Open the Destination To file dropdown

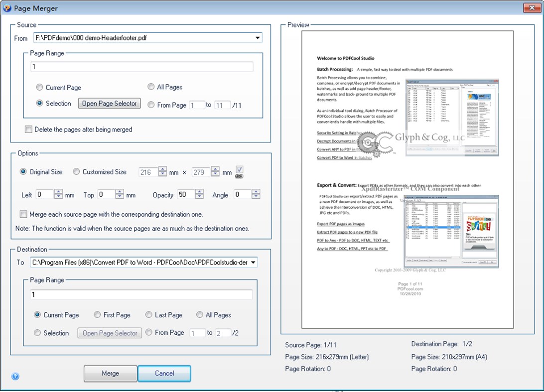[x=253, y=262]
